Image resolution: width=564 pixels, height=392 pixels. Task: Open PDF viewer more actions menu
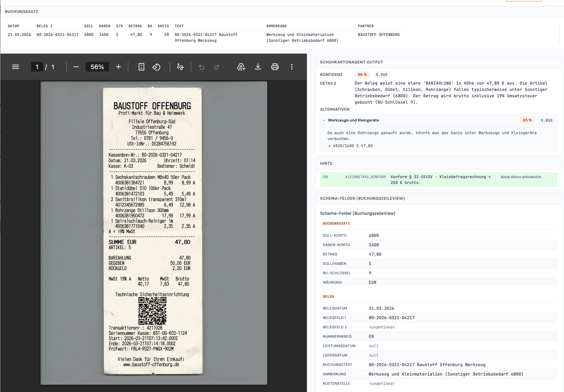click(x=292, y=67)
